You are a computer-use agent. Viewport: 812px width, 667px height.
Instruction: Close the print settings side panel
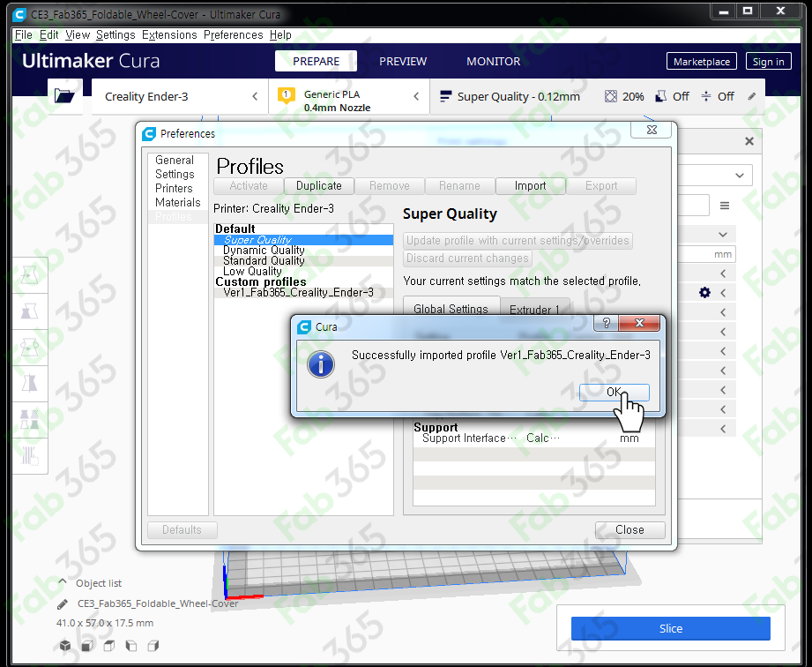click(x=749, y=141)
